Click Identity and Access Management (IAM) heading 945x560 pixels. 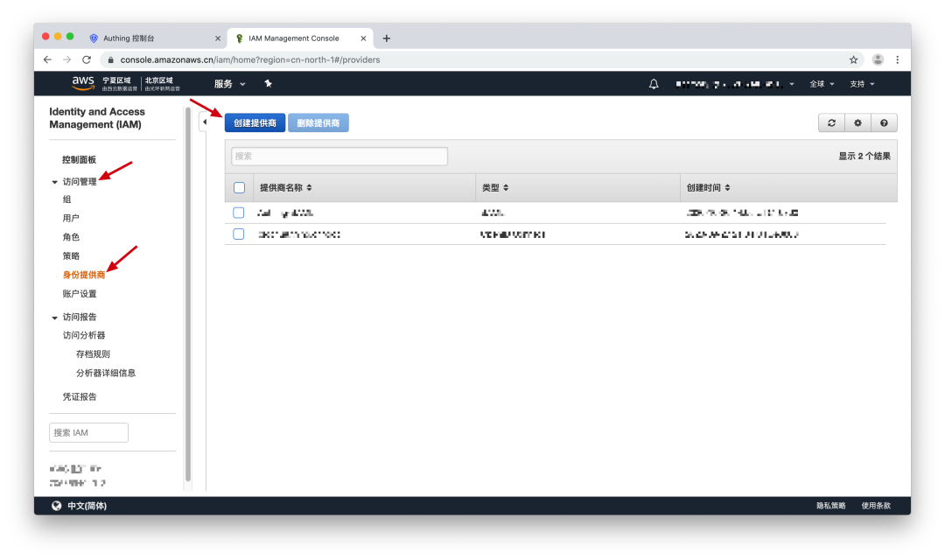click(96, 118)
